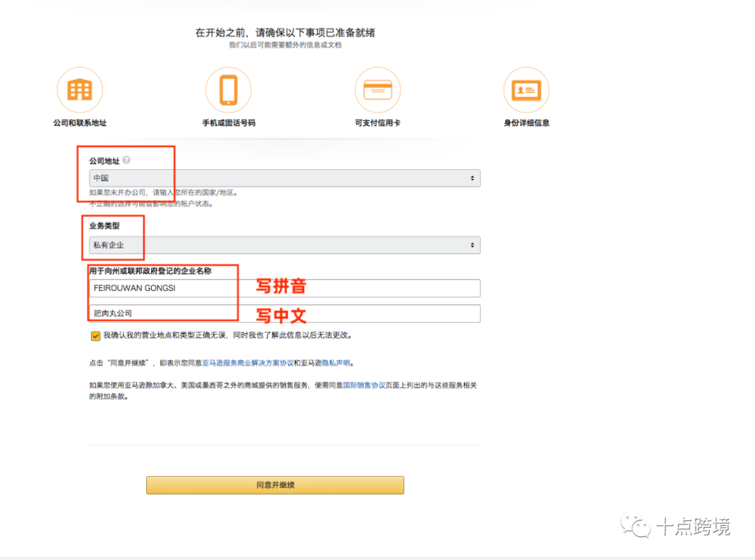Click the 可支付信用卡 label

coord(377,123)
